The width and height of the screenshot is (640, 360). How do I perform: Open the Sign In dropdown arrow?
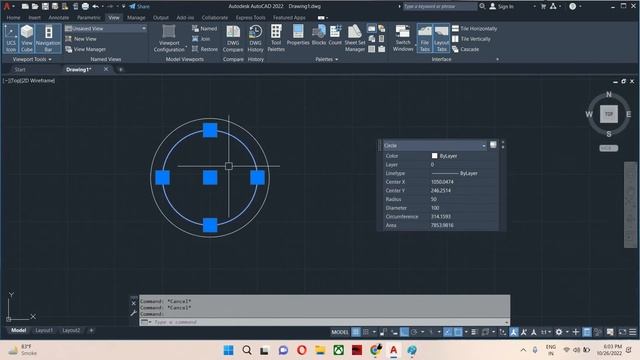534,7
